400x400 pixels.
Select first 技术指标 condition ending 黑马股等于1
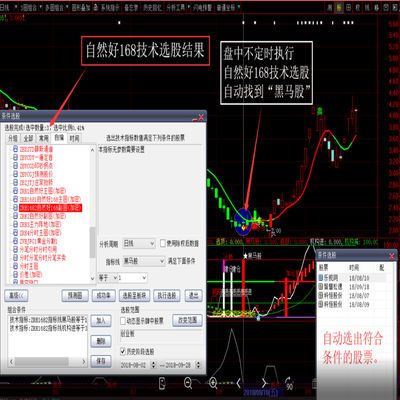point(48,320)
